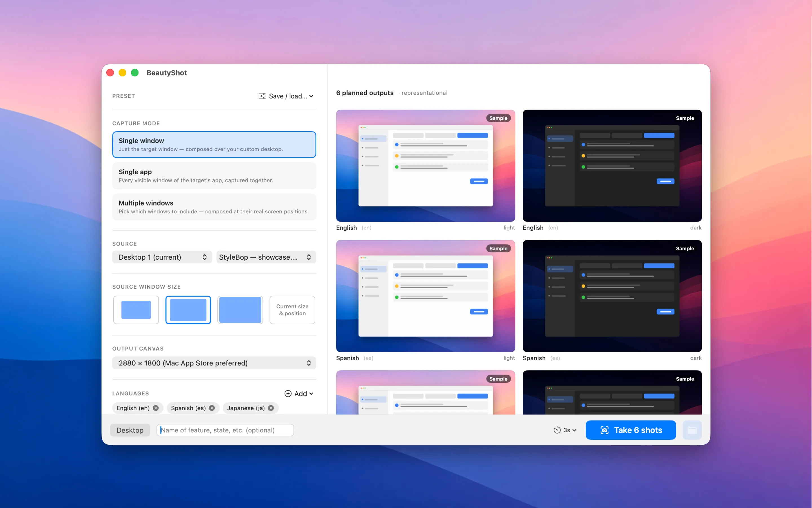Viewport: 812px width, 508px height.
Task: Click the plus circle icon next to Add
Action: coord(288,393)
